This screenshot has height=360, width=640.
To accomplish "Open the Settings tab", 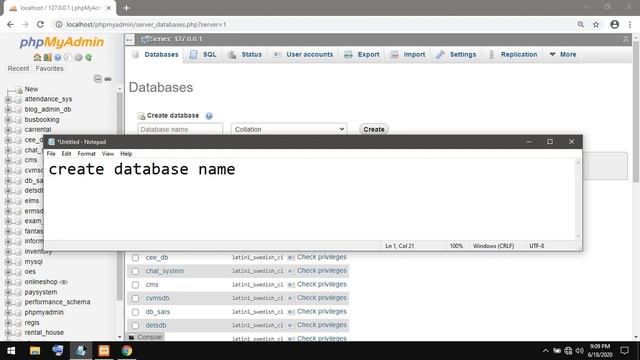I will pyautogui.click(x=456, y=54).
